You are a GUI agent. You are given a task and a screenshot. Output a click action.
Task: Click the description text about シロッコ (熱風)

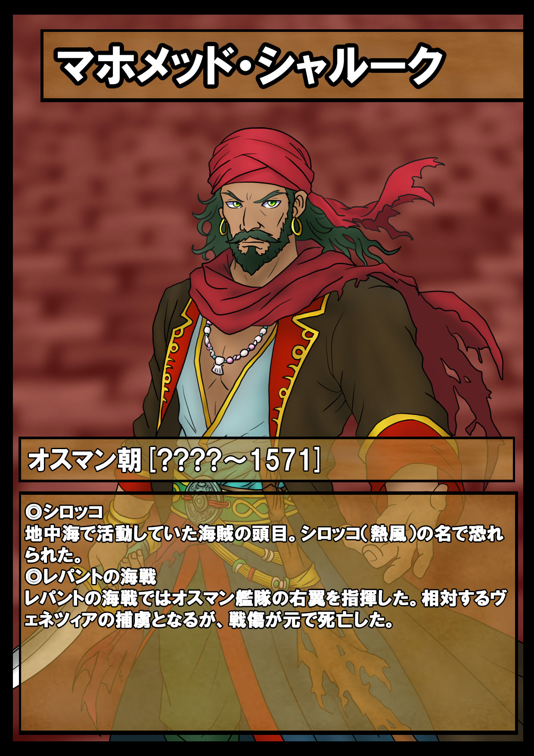click(x=264, y=544)
